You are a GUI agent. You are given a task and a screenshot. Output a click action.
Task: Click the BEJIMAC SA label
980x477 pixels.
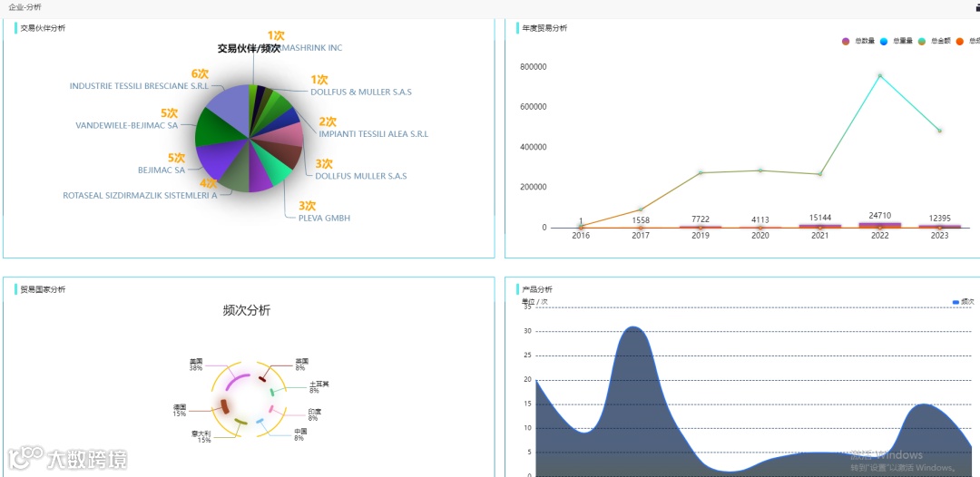162,170
